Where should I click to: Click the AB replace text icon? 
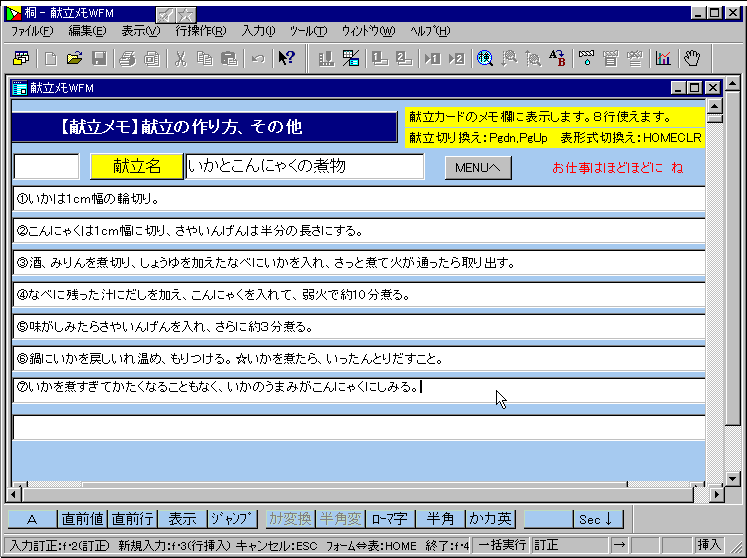558,58
